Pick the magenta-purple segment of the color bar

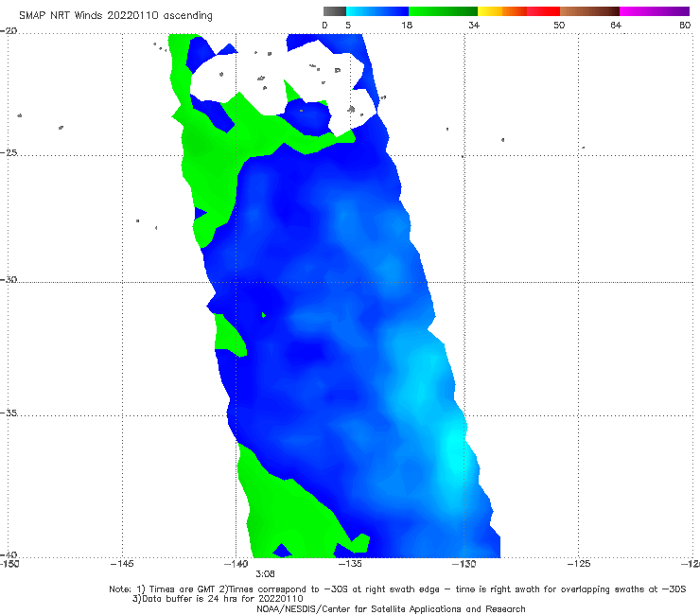pos(655,11)
